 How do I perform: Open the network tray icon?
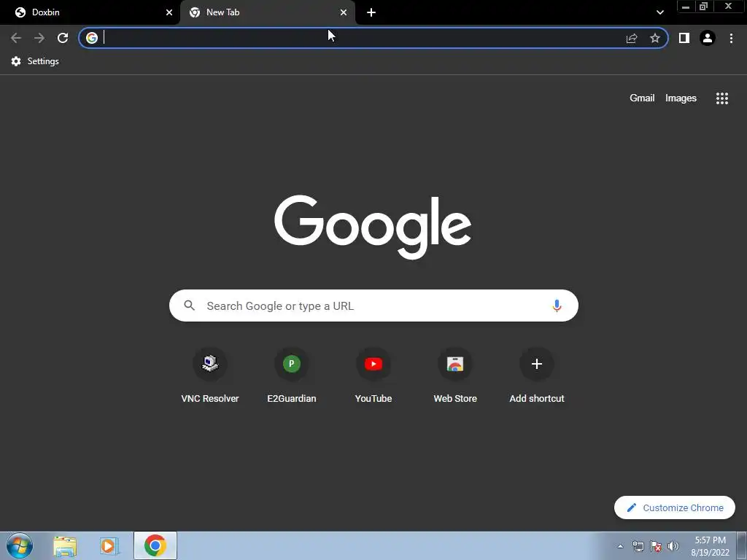coord(638,546)
